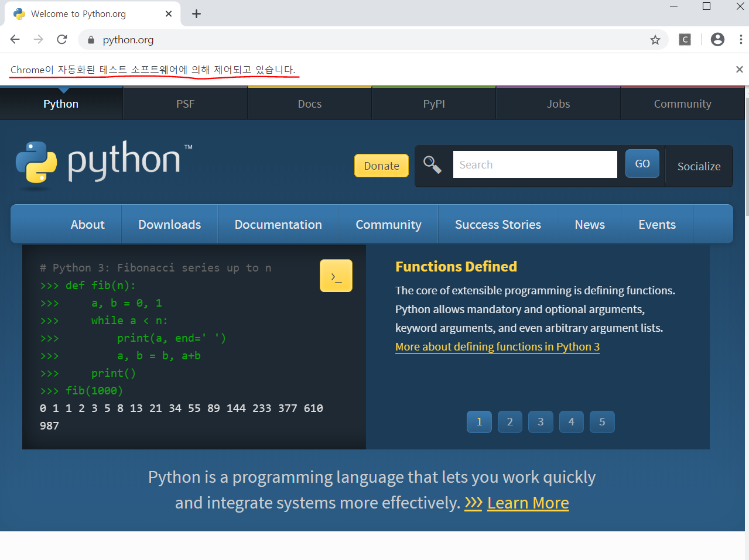Show slide 5 of the code carousel

pos(602,422)
